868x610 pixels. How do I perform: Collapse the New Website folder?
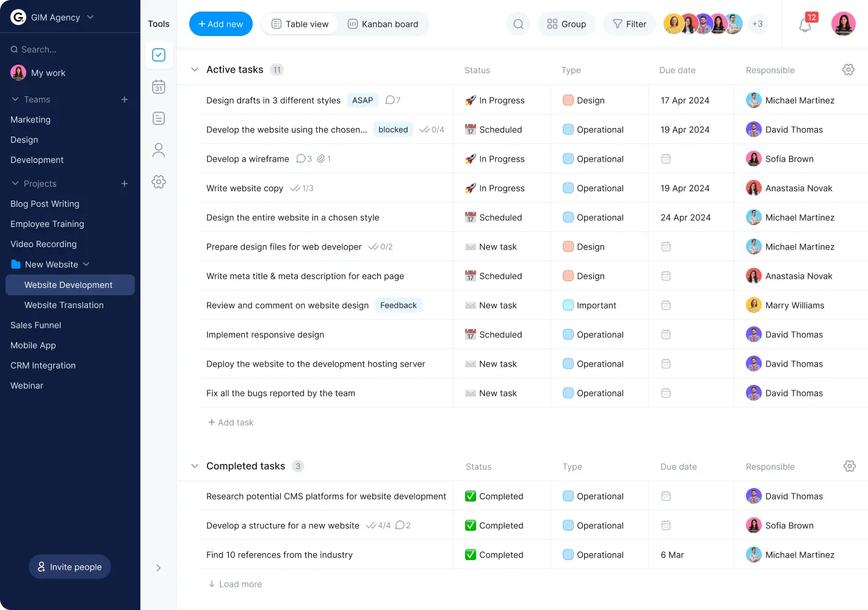point(86,264)
